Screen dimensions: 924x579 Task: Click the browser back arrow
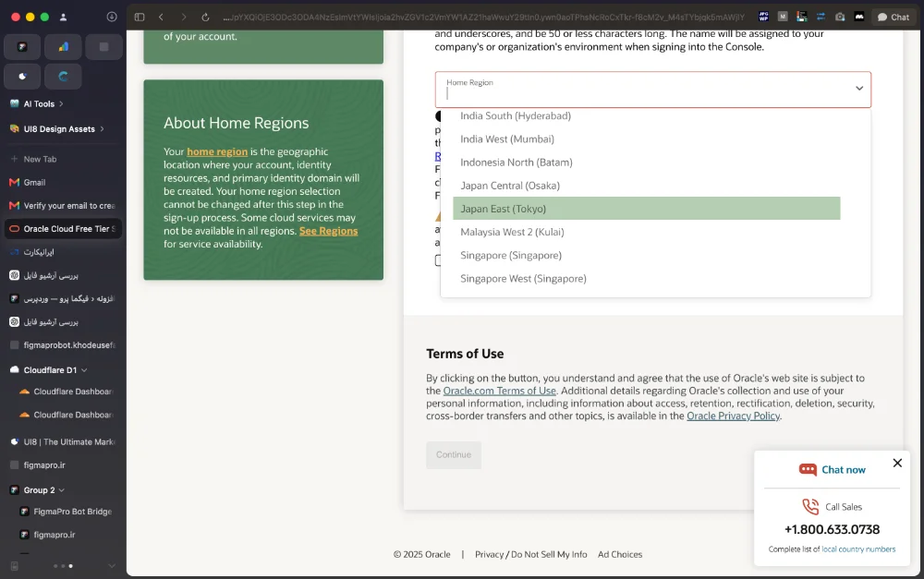161,17
